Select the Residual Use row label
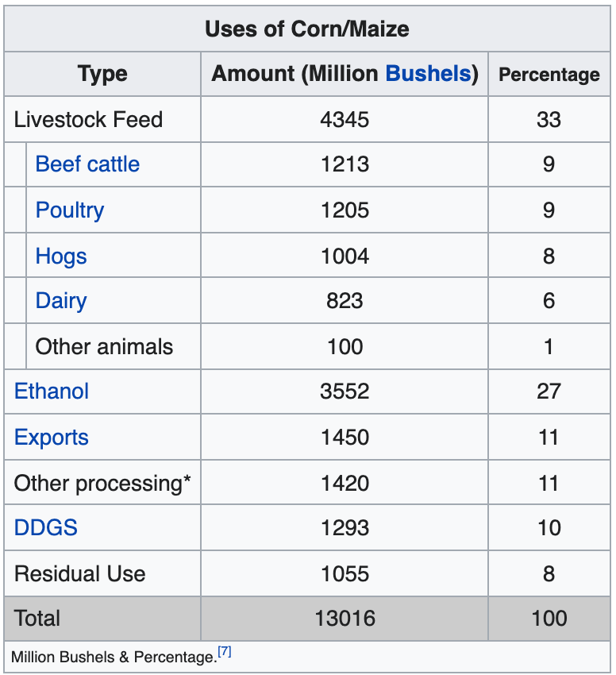Image resolution: width=616 pixels, height=675 pixels. pos(80,573)
